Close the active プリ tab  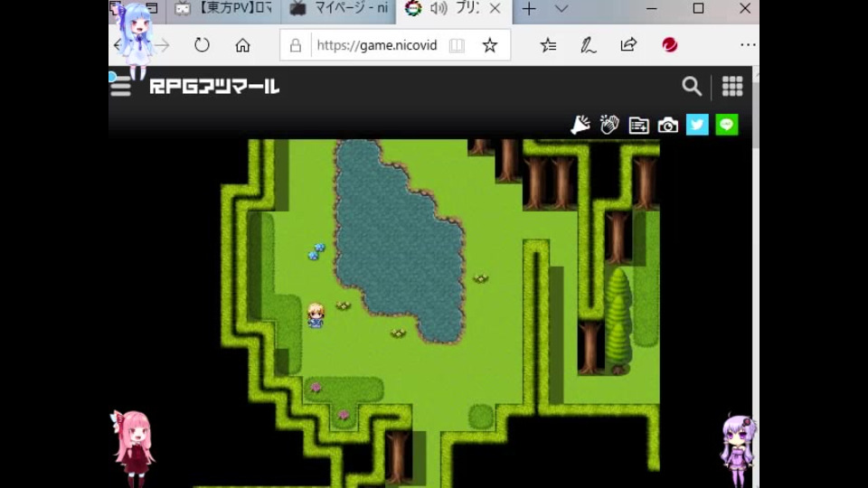point(495,8)
